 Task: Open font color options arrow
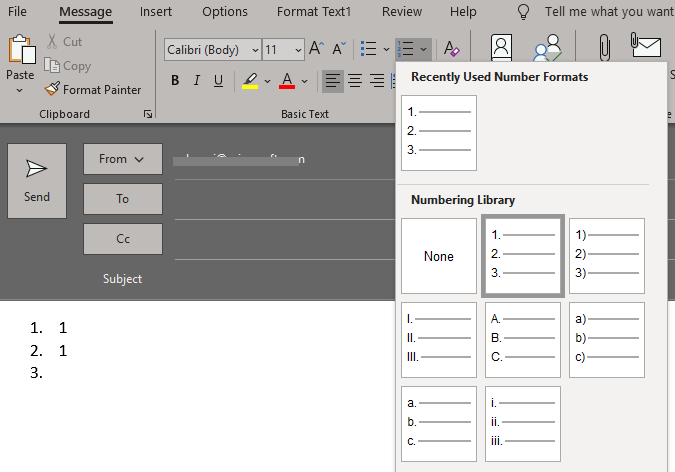click(x=304, y=81)
